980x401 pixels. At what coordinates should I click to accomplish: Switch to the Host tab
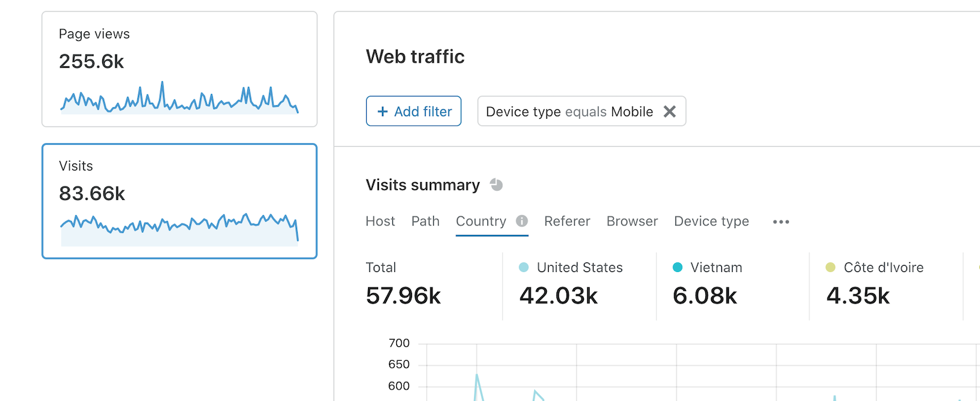point(380,221)
